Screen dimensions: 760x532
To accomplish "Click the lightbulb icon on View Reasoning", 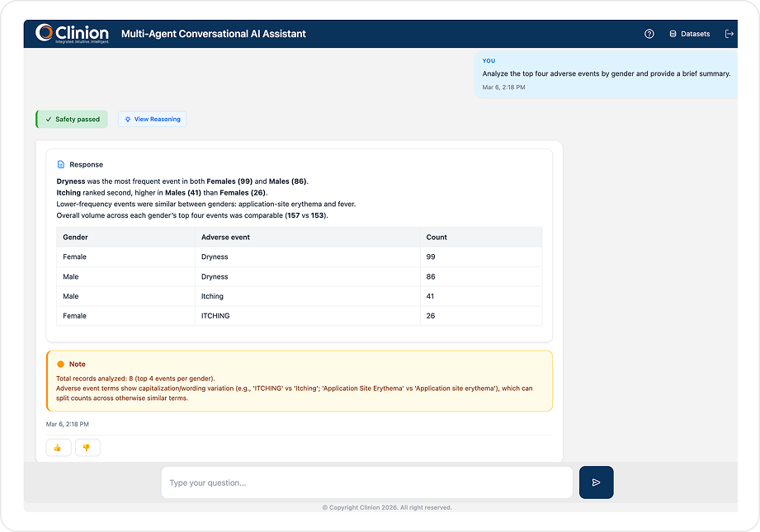I will (126, 119).
